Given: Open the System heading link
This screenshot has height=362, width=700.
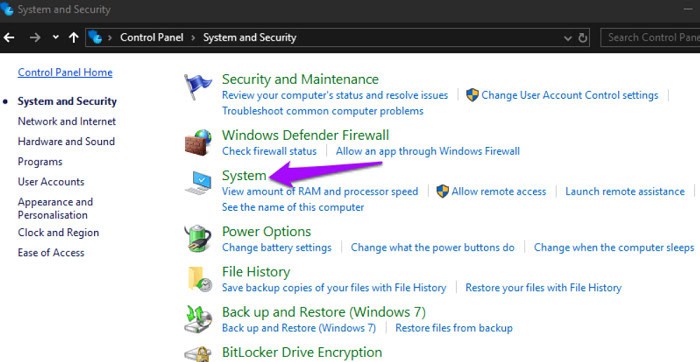Looking at the screenshot, I should coord(244,175).
